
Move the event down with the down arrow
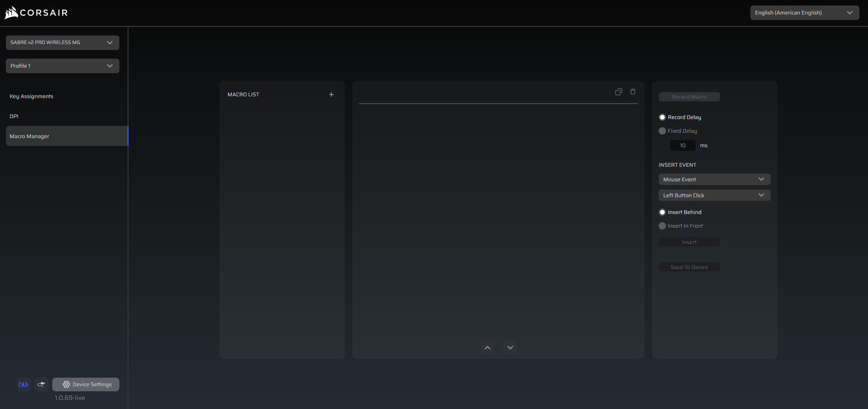[510, 348]
